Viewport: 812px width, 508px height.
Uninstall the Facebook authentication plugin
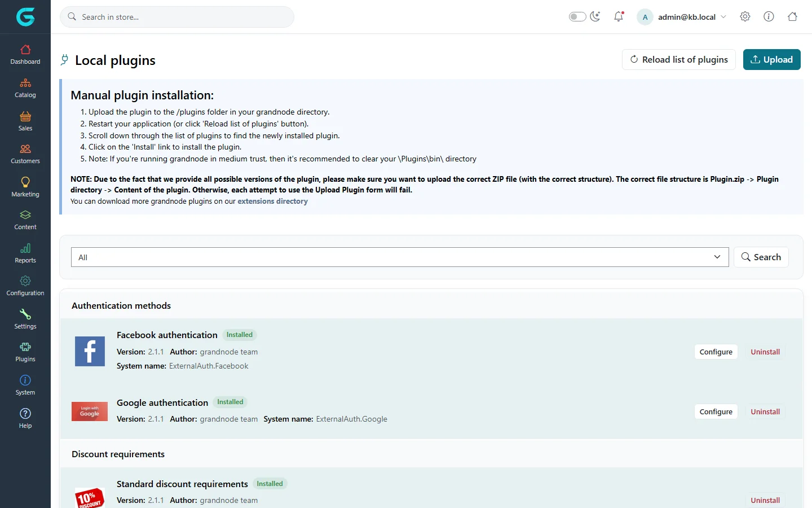[x=765, y=352]
